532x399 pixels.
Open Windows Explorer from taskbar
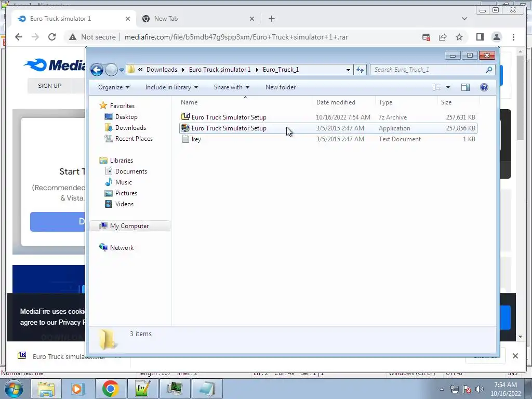(x=46, y=389)
